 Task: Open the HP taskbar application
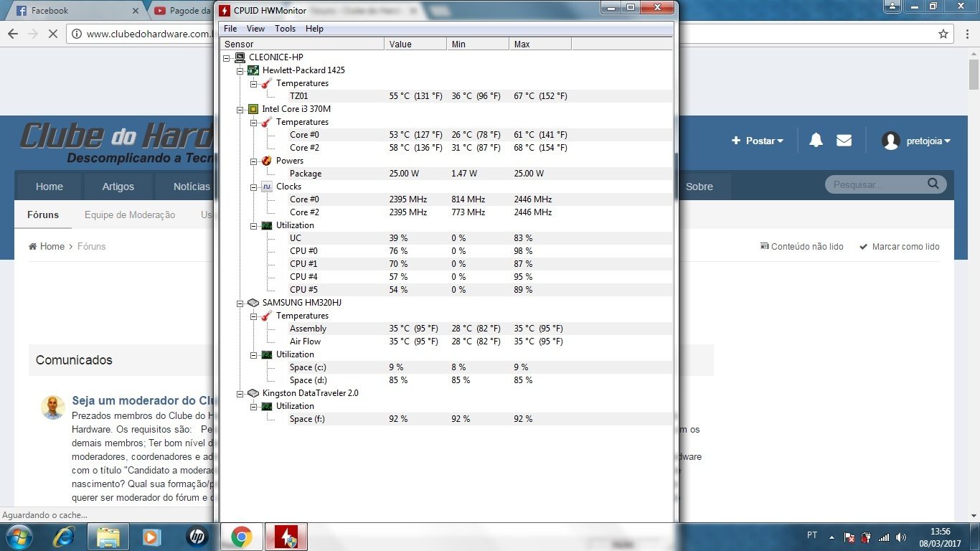[196, 537]
